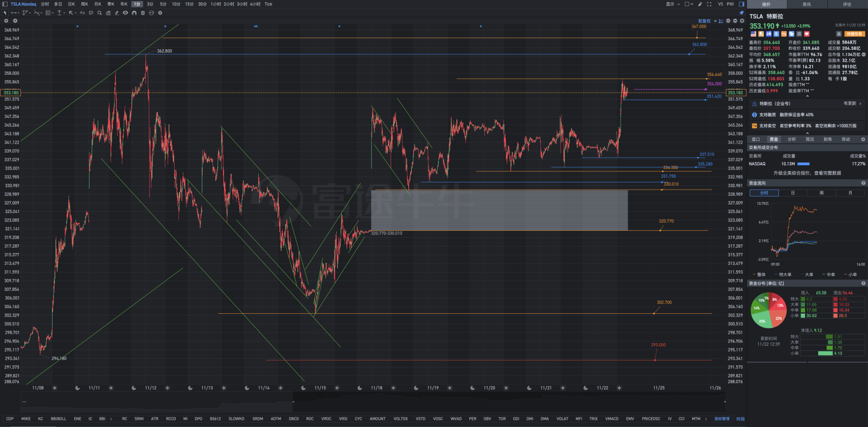This screenshot has height=427, width=868.
Task: Collapse the stock info section chevron
Action: 807,96
